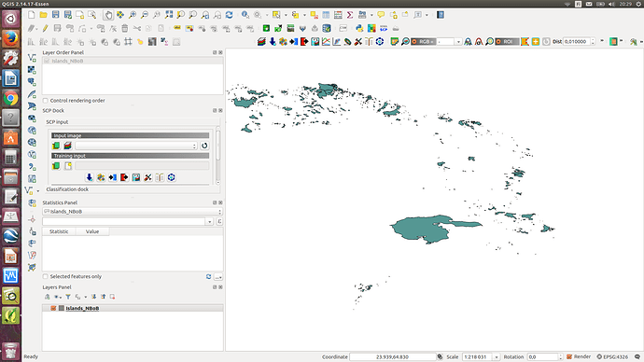Click the help book icon in top toolbar

(x=441, y=15)
